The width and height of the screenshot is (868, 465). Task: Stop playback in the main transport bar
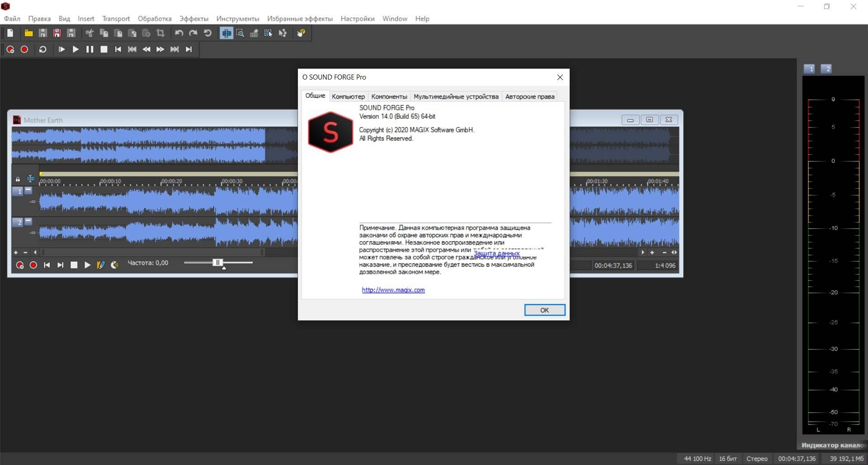[104, 49]
